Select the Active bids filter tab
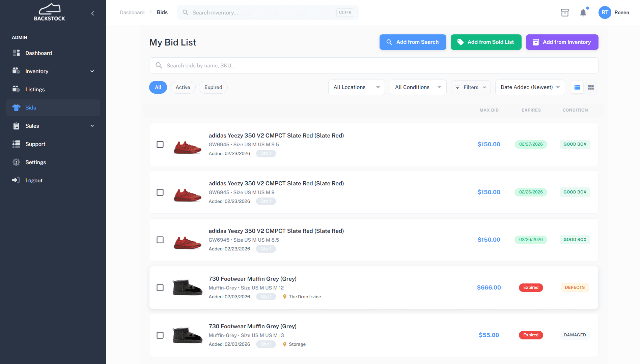This screenshot has width=640, height=364. [x=183, y=87]
